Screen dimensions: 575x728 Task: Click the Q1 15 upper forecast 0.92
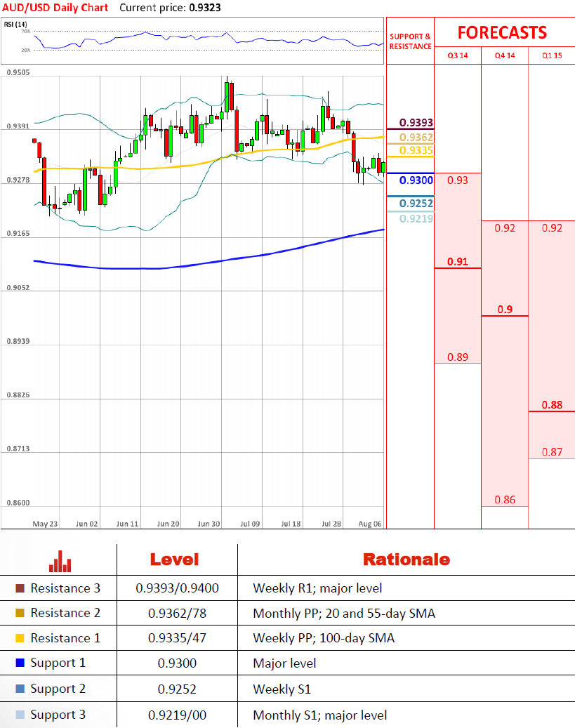click(x=552, y=228)
